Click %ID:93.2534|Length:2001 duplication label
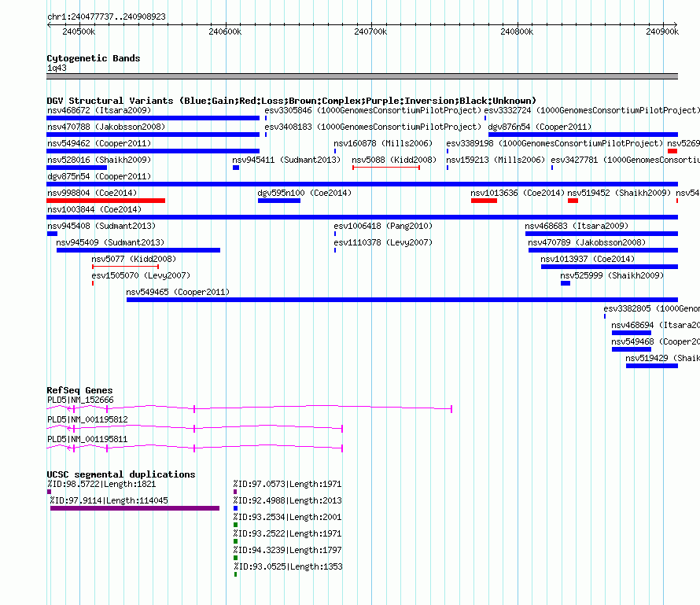 [x=287, y=517]
